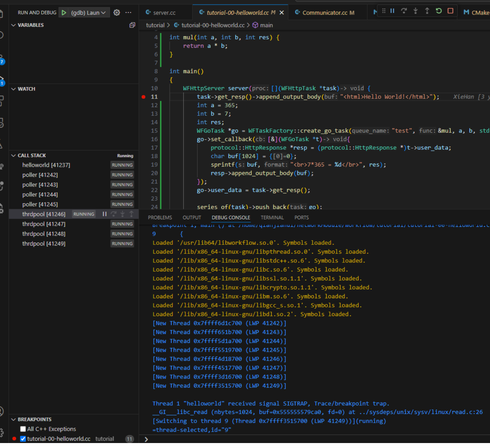
Task: Restart the debug session
Action: tap(439, 11)
